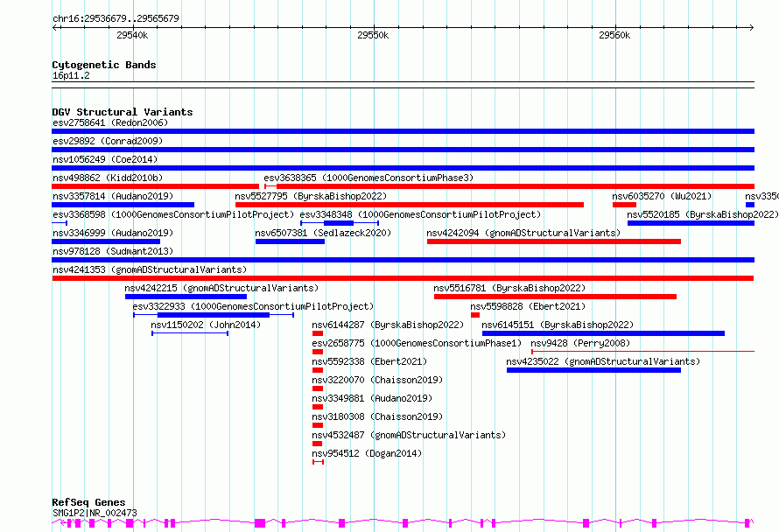The height and width of the screenshot is (532, 779).
Task: Click the 29540k ruler tick label
Action: click(132, 35)
